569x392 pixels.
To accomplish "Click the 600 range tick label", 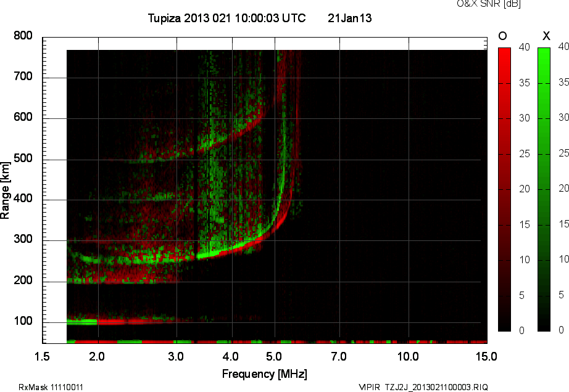I will click(x=23, y=117).
